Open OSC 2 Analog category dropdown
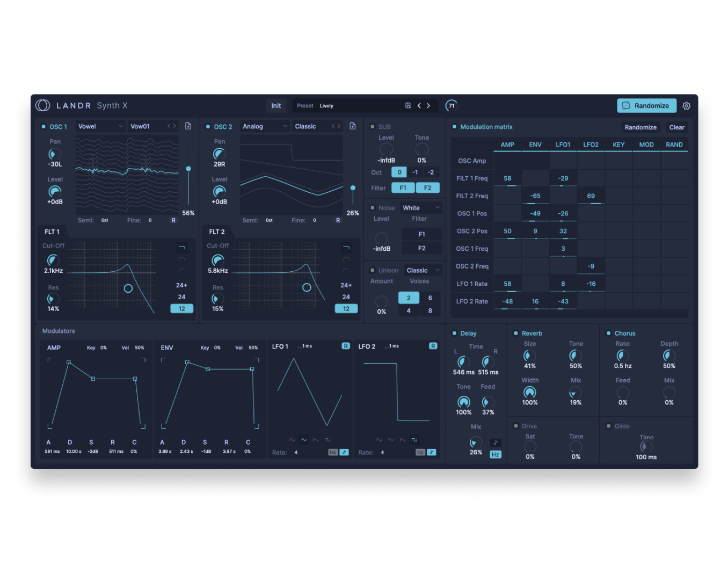Image resolution: width=728 pixels, height=564 pixels. (264, 126)
